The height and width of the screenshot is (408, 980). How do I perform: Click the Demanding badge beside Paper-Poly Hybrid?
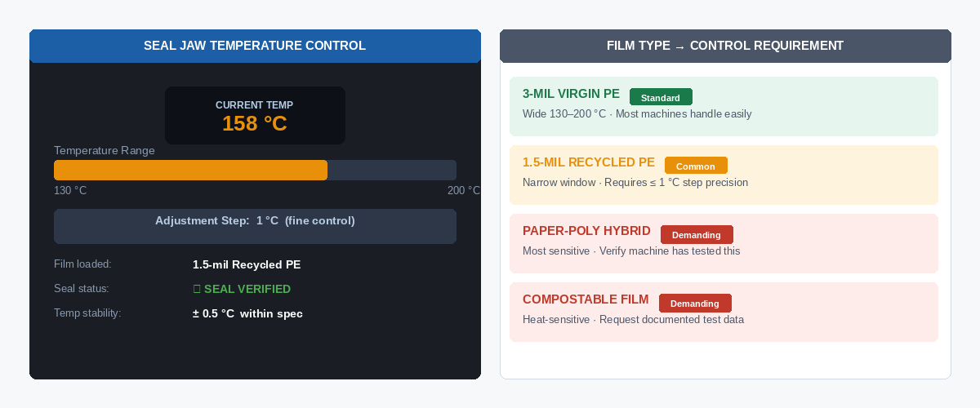tap(697, 234)
